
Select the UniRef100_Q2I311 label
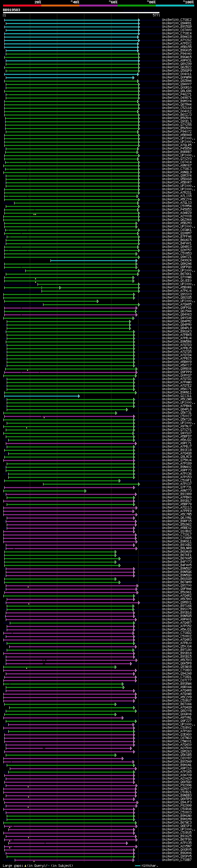pyautogui.click(x=176, y=396)
